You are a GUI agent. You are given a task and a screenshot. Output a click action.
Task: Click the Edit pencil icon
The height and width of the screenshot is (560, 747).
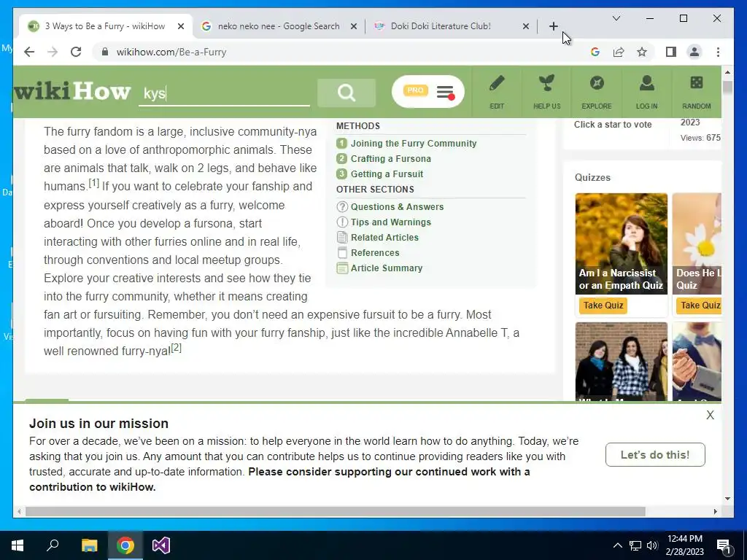[497, 84]
